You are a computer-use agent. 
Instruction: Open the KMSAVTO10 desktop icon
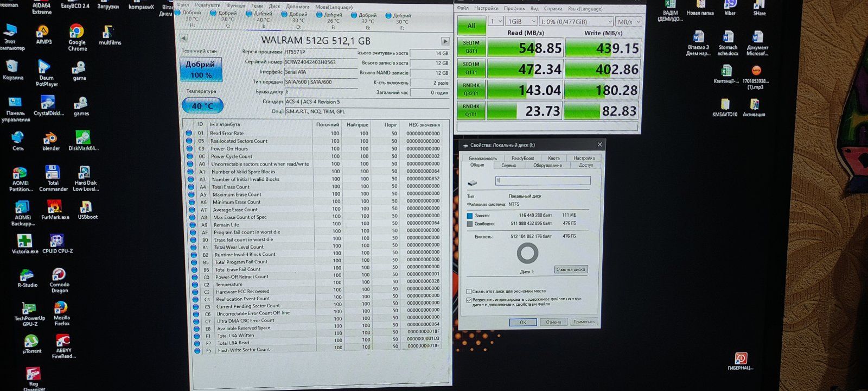[x=725, y=108]
